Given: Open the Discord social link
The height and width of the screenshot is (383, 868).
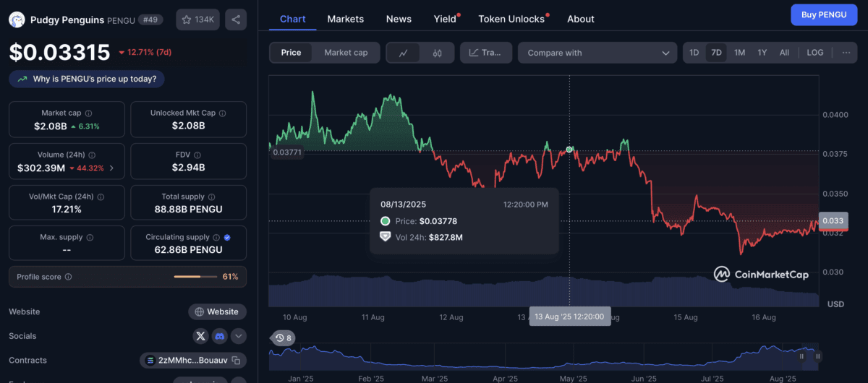Looking at the screenshot, I should 219,336.
